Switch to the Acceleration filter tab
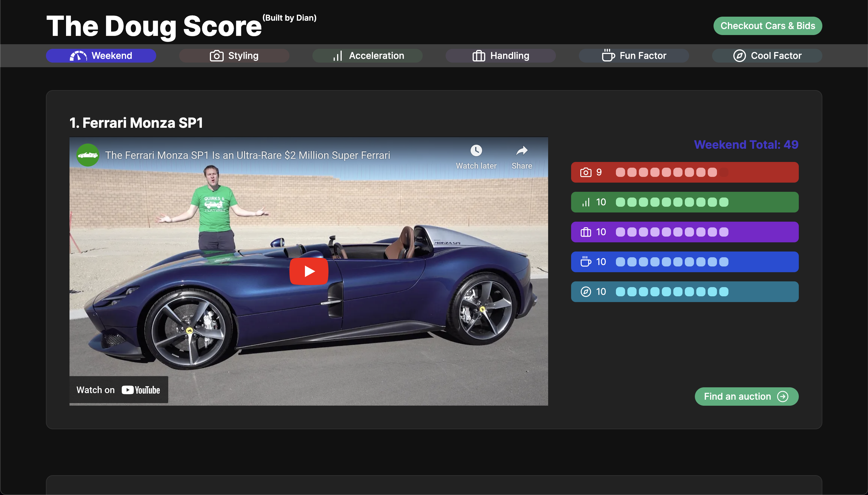This screenshot has width=868, height=495. [x=367, y=55]
